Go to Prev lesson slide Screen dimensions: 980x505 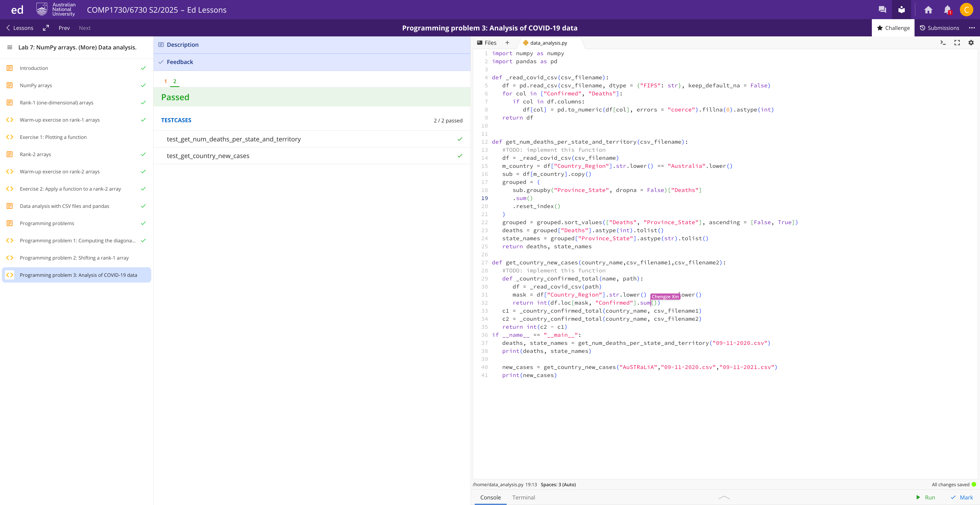(x=64, y=28)
